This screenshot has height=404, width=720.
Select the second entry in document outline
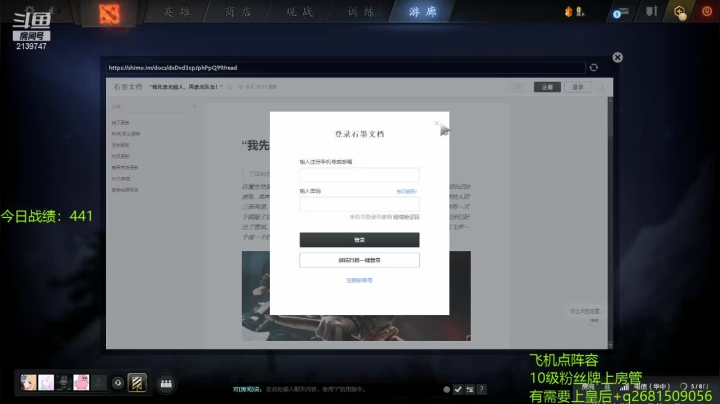[x=125, y=134]
